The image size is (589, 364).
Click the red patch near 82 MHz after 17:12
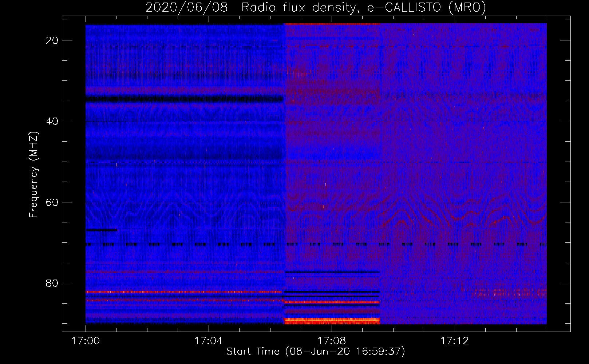(x=510, y=292)
